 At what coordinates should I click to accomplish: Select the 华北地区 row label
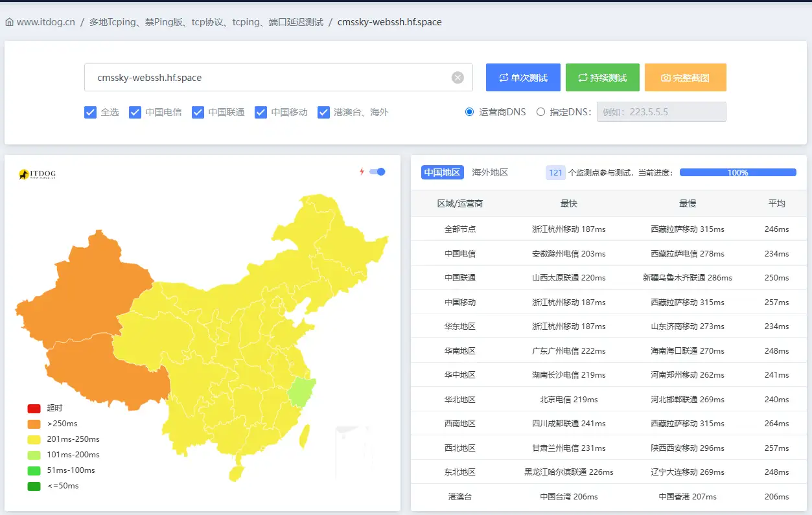pyautogui.click(x=460, y=400)
